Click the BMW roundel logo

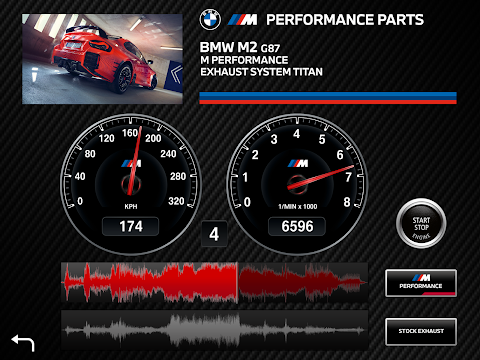(x=210, y=19)
